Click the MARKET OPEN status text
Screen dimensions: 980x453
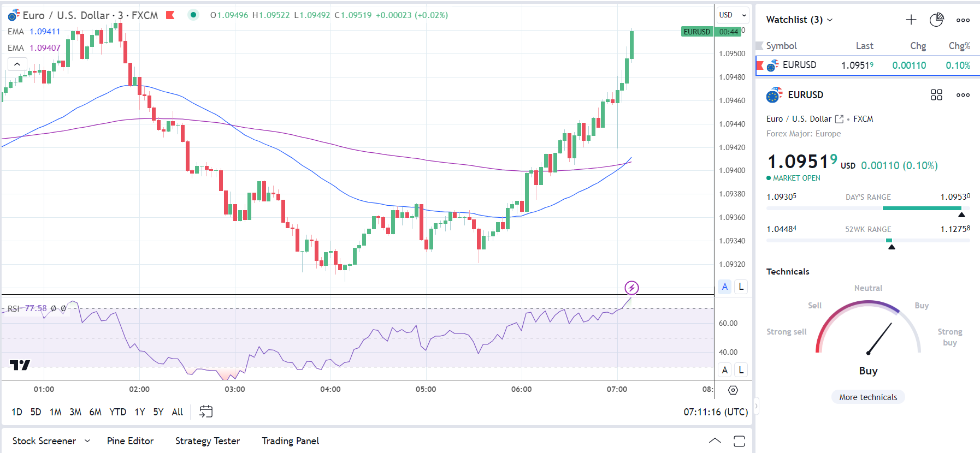[x=796, y=178]
